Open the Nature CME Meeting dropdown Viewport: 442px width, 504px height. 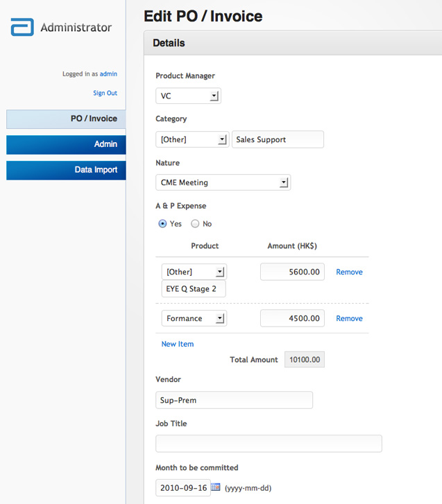223,182
